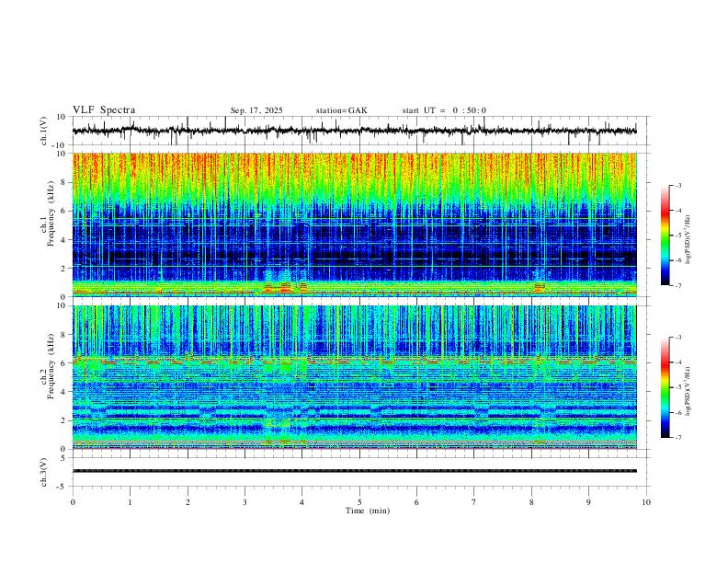Click the 'ch.2 Frequency (kHz)' axis label
This screenshot has width=728, height=563.
(x=47, y=366)
